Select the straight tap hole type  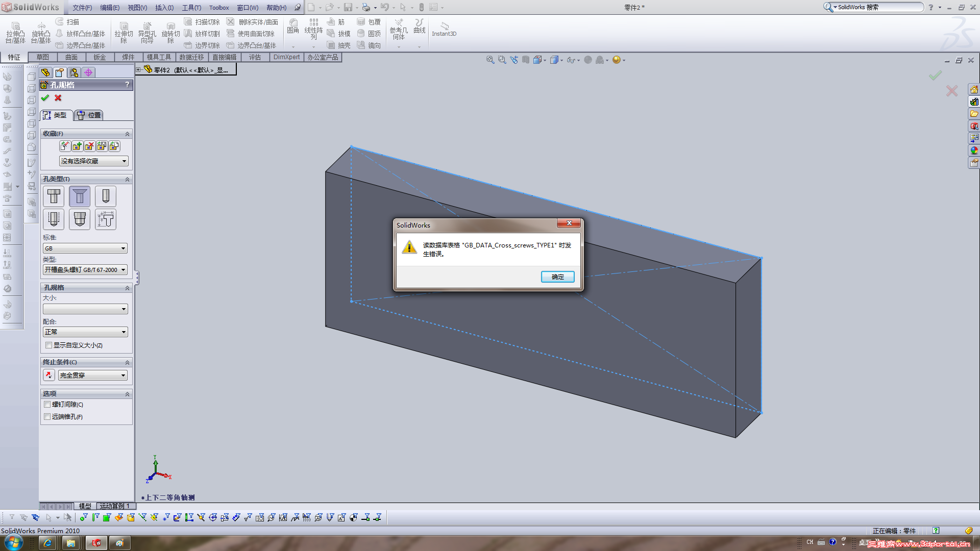pos(54,219)
